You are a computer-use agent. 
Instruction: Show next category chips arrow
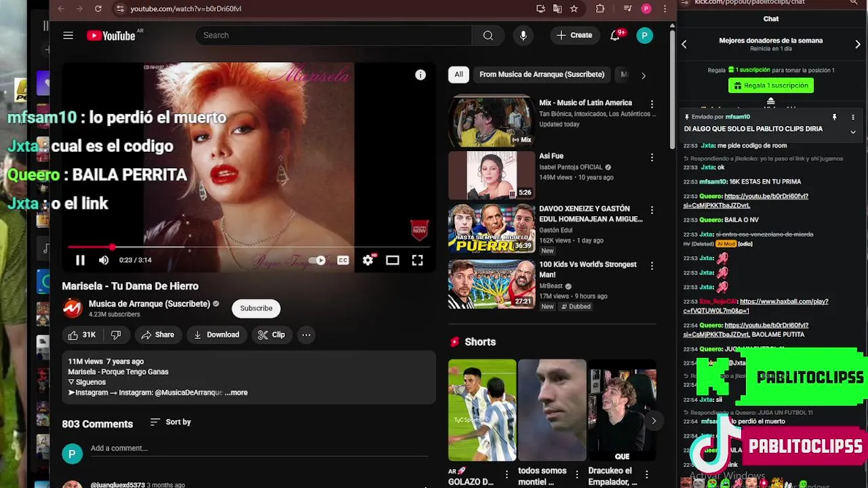click(644, 75)
